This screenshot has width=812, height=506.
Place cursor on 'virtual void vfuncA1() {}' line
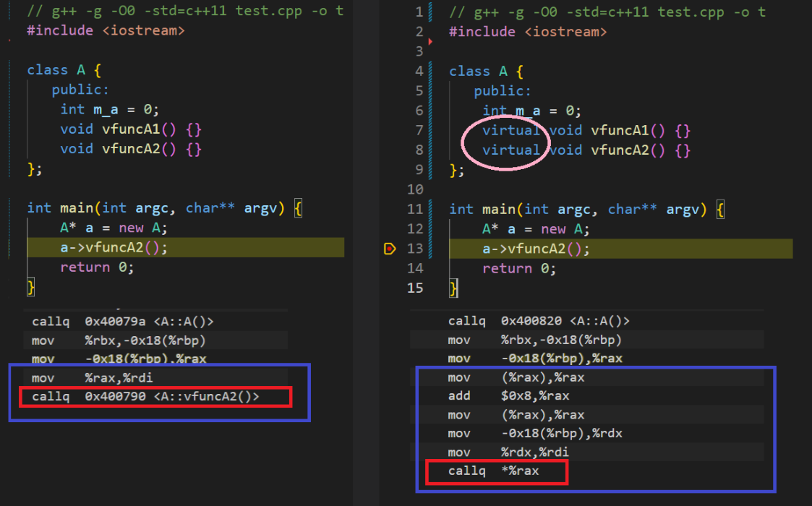click(x=586, y=131)
